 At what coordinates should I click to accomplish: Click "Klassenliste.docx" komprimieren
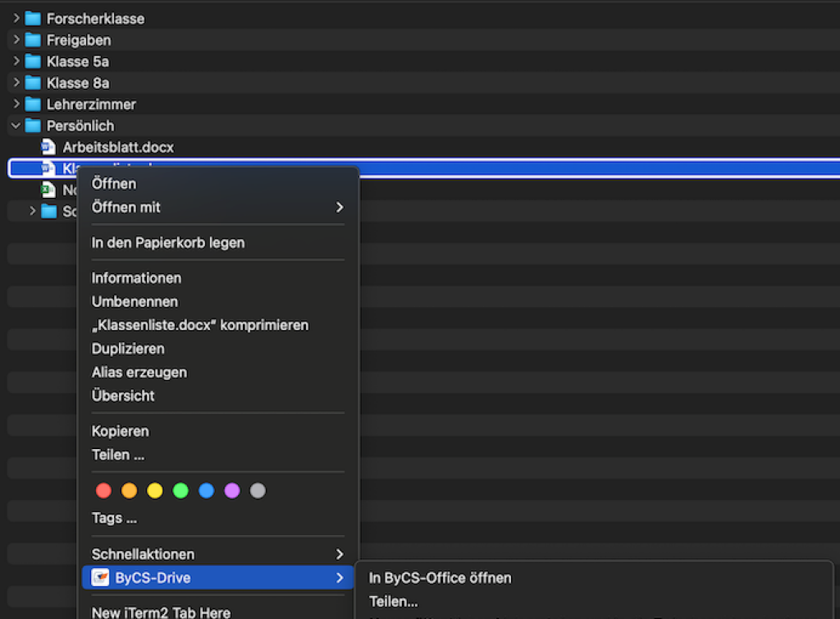(200, 324)
